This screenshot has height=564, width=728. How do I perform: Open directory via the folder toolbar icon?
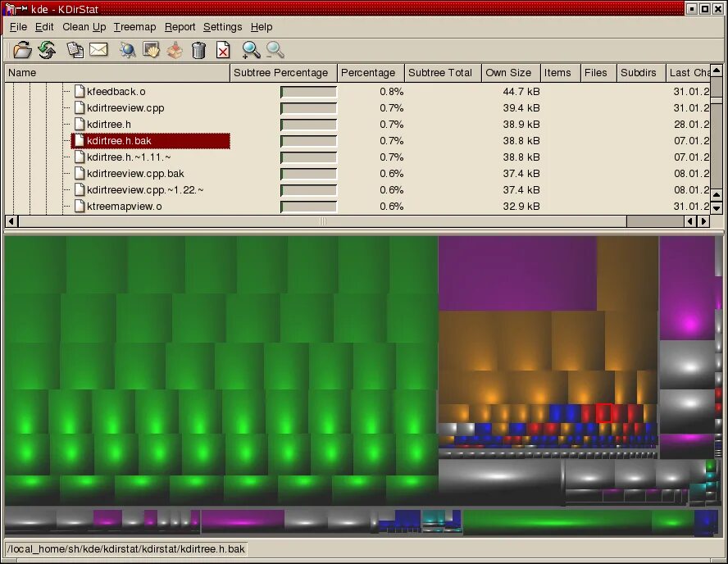pos(22,50)
